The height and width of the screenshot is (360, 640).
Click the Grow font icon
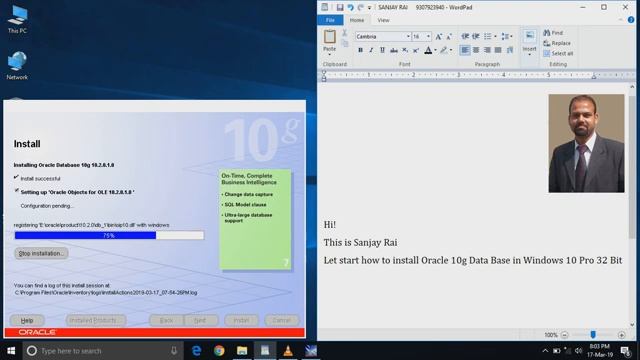click(x=438, y=37)
